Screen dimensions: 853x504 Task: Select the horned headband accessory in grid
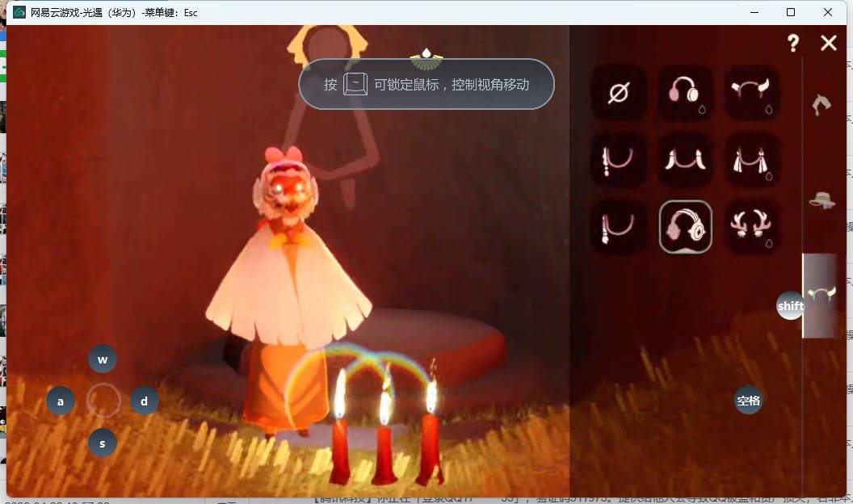pyautogui.click(x=751, y=92)
